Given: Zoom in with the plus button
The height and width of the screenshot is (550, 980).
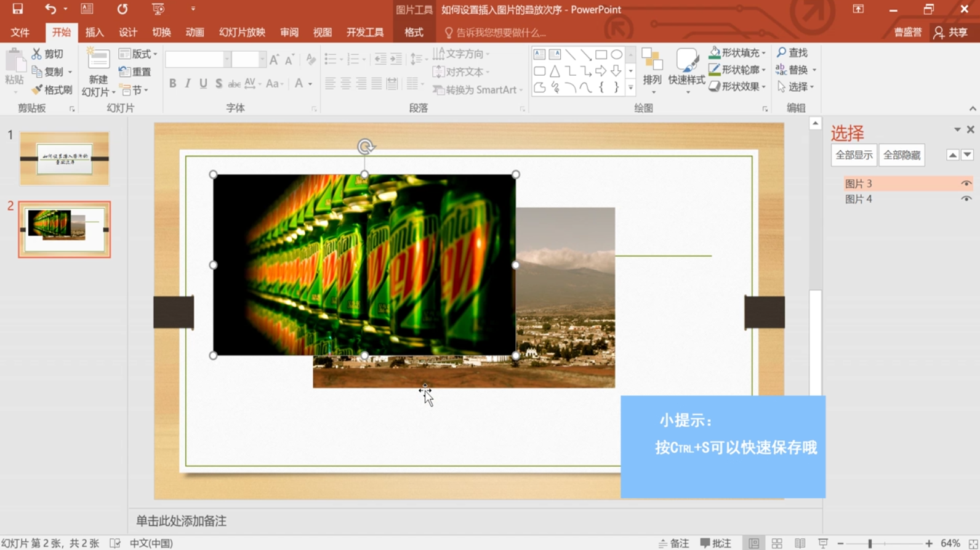Looking at the screenshot, I should tap(929, 543).
